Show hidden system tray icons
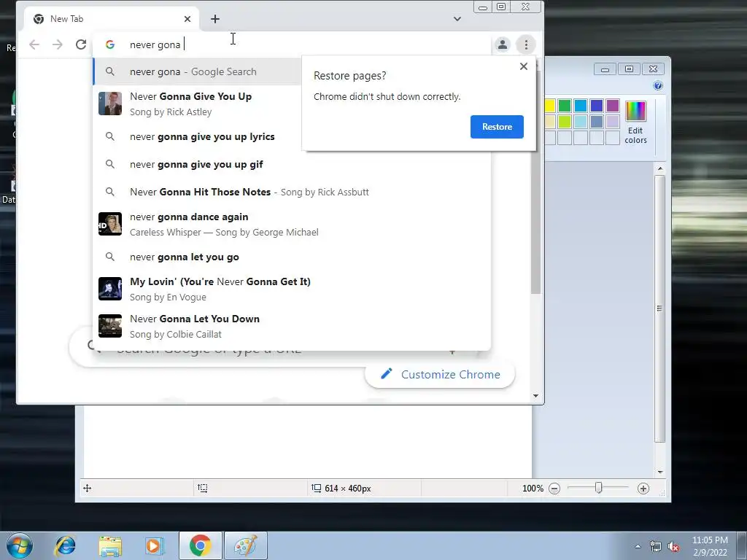 tap(638, 546)
